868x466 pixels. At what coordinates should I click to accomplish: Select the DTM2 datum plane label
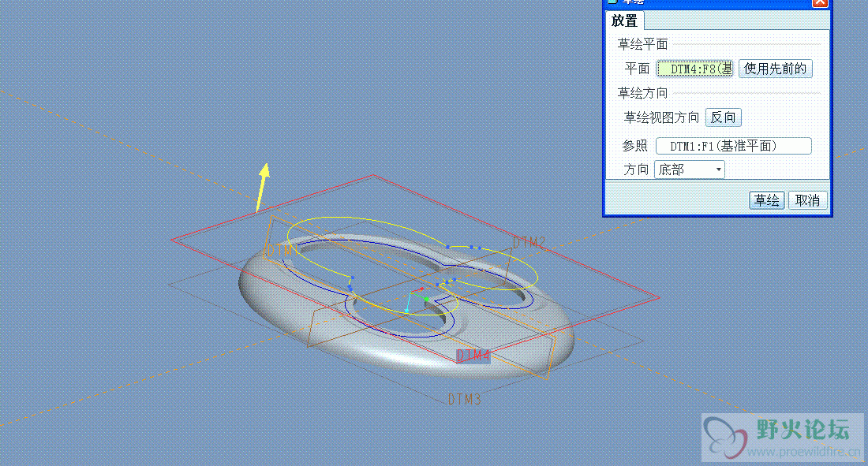(x=529, y=242)
